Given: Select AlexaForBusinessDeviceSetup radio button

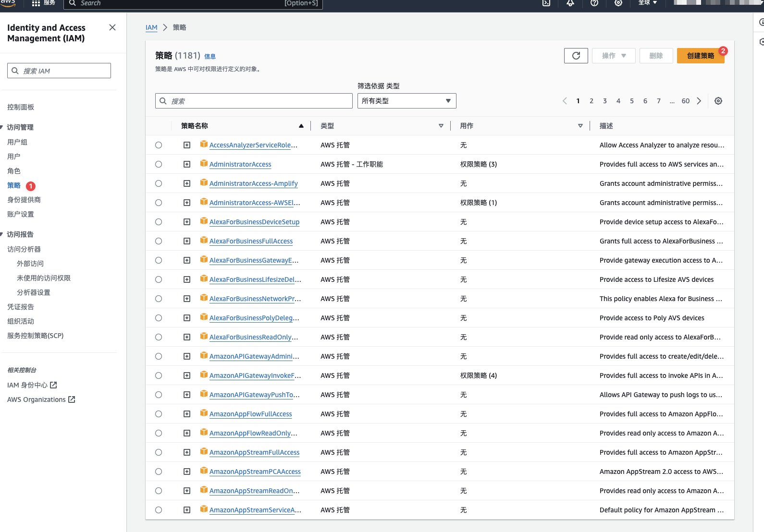Looking at the screenshot, I should tap(159, 222).
